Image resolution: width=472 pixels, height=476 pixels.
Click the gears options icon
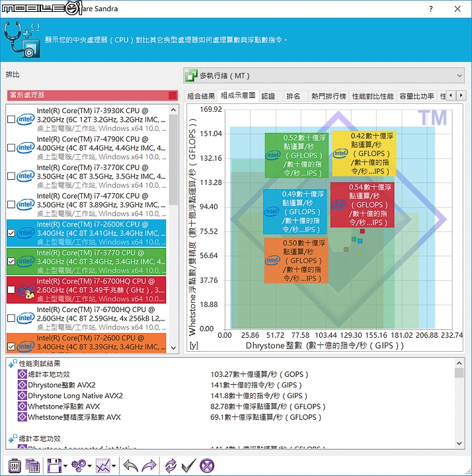tap(79, 465)
